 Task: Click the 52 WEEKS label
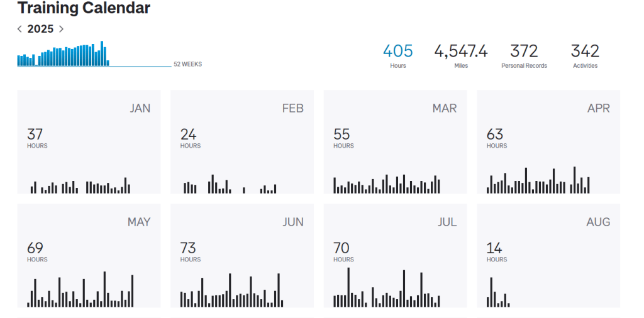point(187,64)
